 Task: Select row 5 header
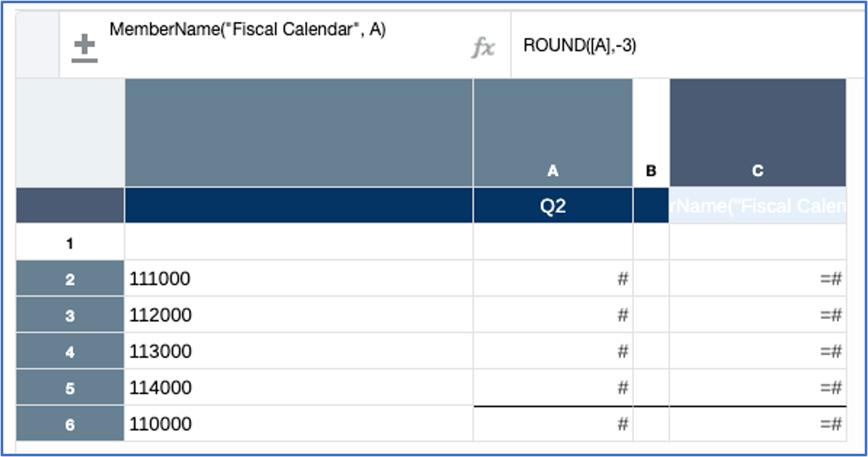[70, 388]
